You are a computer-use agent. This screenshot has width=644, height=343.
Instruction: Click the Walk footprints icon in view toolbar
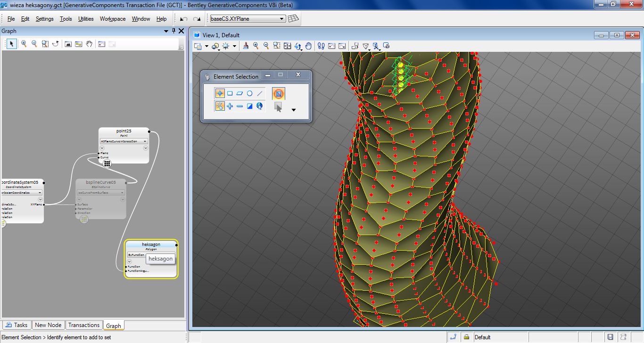click(x=321, y=46)
